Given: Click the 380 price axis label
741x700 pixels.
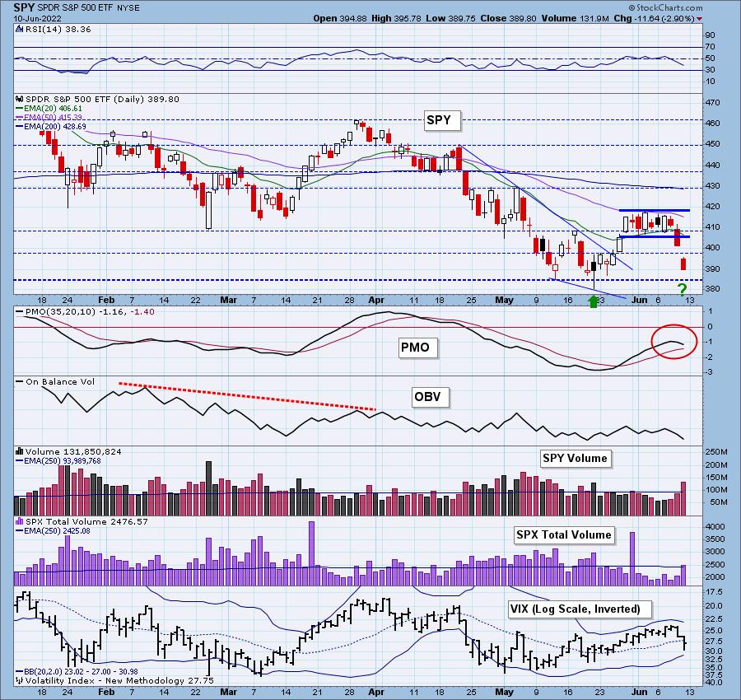Looking at the screenshot, I should click(x=714, y=289).
